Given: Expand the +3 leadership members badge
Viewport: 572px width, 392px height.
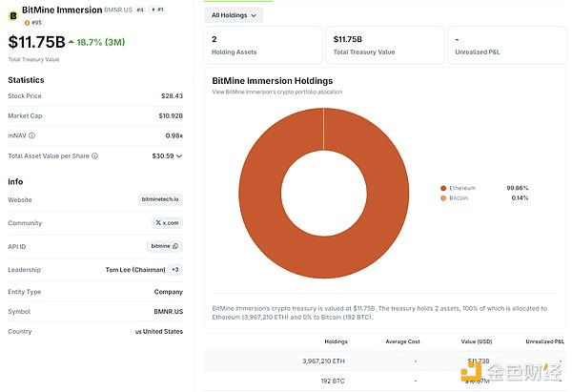Looking at the screenshot, I should [x=175, y=269].
